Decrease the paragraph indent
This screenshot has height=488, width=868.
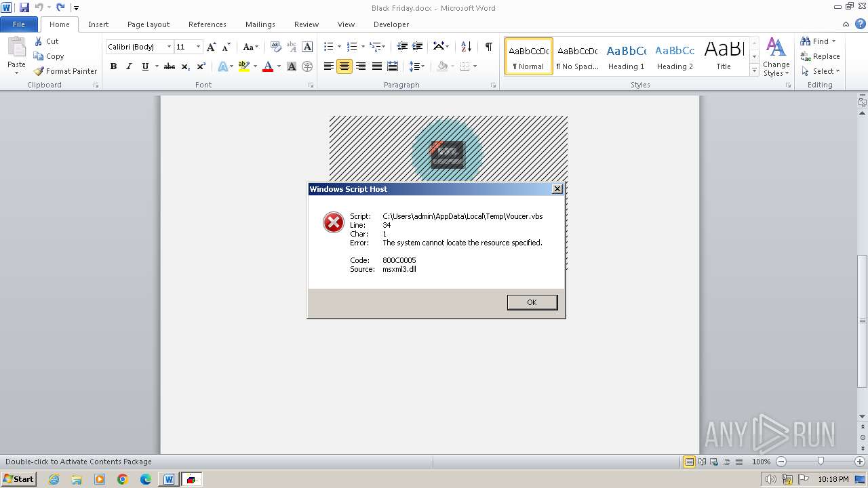tap(402, 47)
